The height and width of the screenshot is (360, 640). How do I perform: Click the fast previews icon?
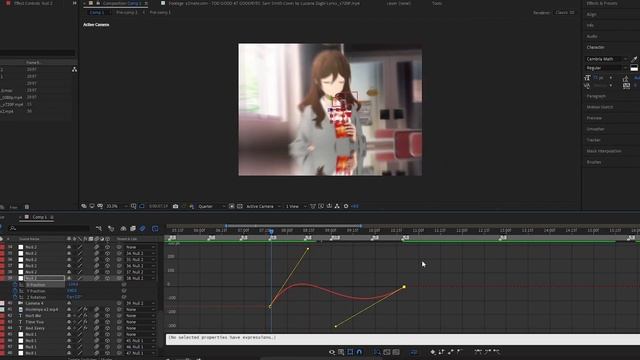click(x=321, y=206)
